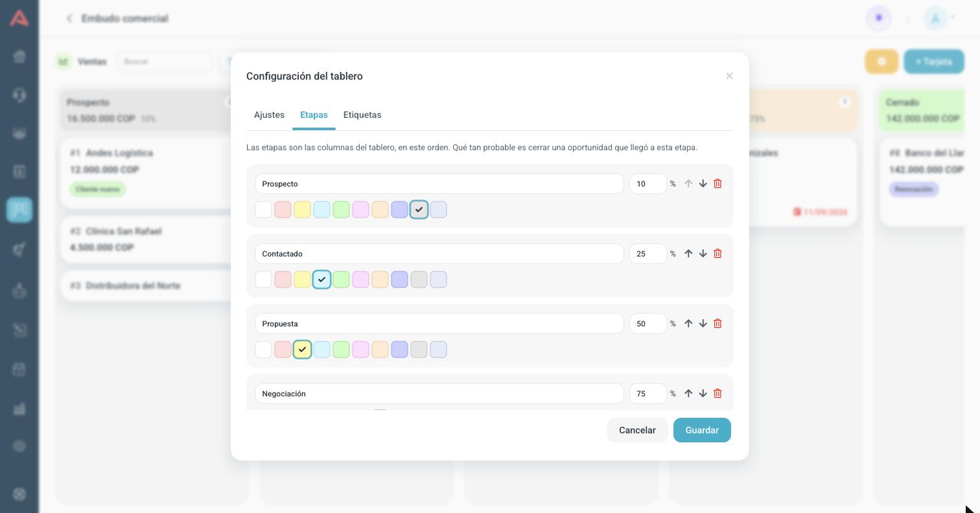The image size is (980, 513).
Task: Choose the green swatch for Contactado
Action: click(341, 279)
